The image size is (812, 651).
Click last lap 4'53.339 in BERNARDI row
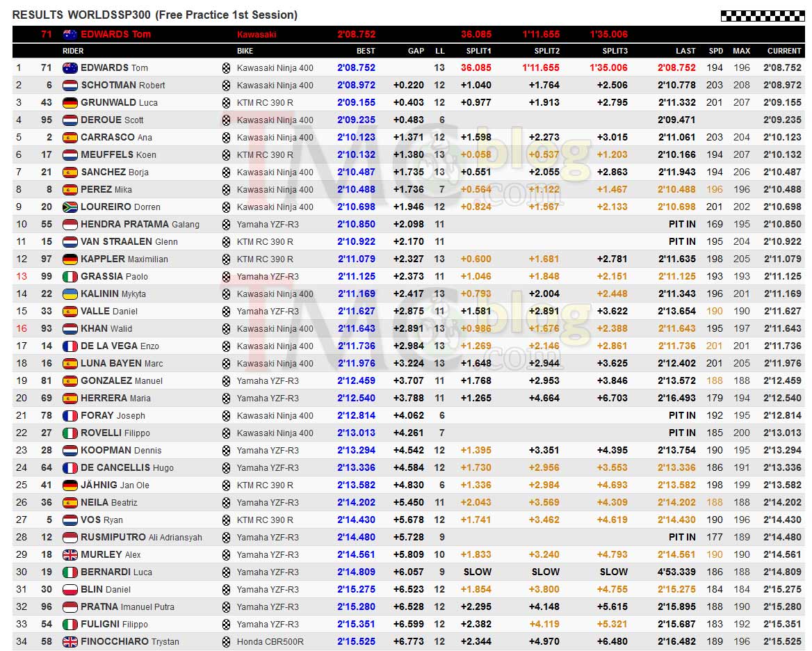677,572
